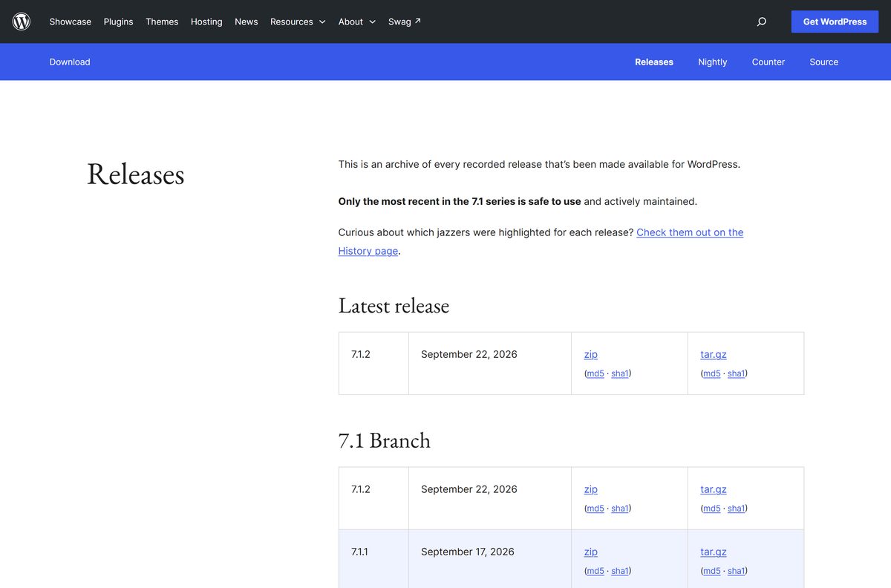Open md5 for Latest release zip

[x=595, y=373]
